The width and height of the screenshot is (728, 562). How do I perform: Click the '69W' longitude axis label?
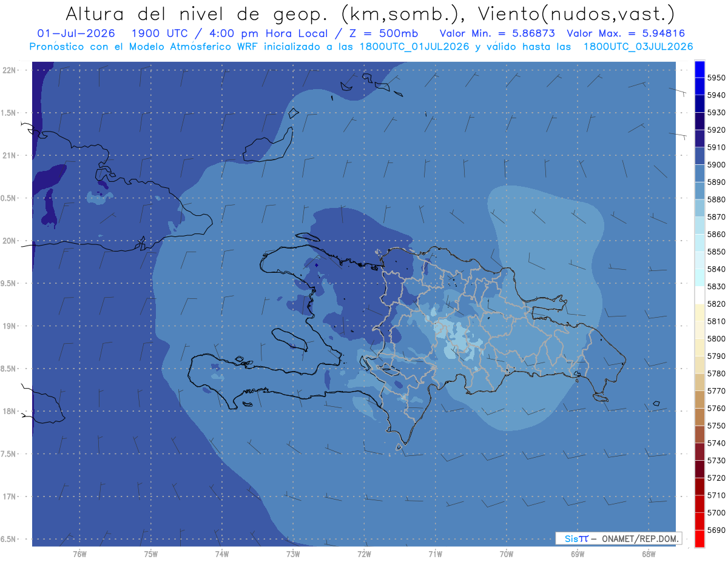point(578,553)
